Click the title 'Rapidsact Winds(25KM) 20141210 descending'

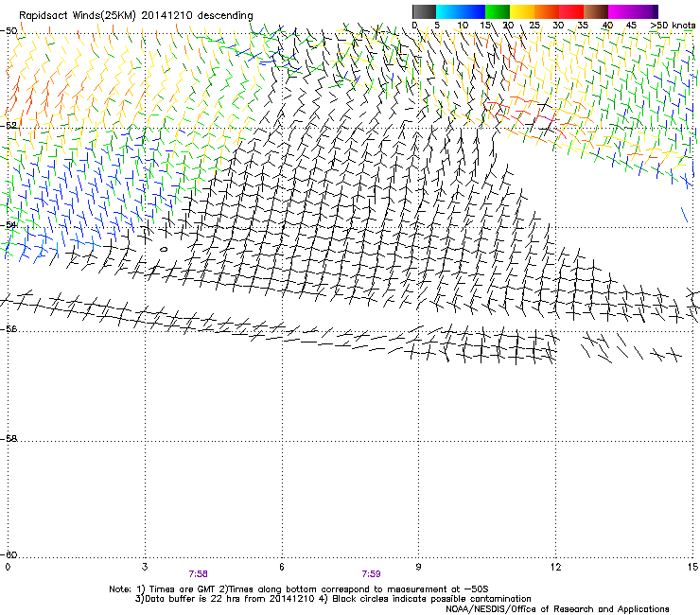(135, 16)
